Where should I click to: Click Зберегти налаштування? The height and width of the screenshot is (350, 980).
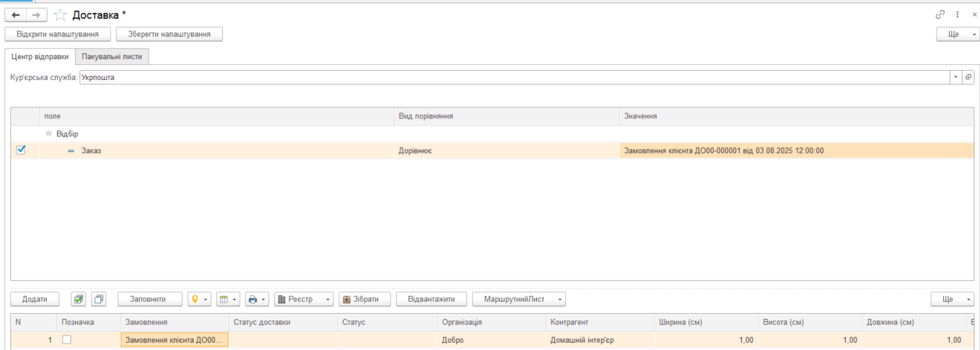pos(170,34)
